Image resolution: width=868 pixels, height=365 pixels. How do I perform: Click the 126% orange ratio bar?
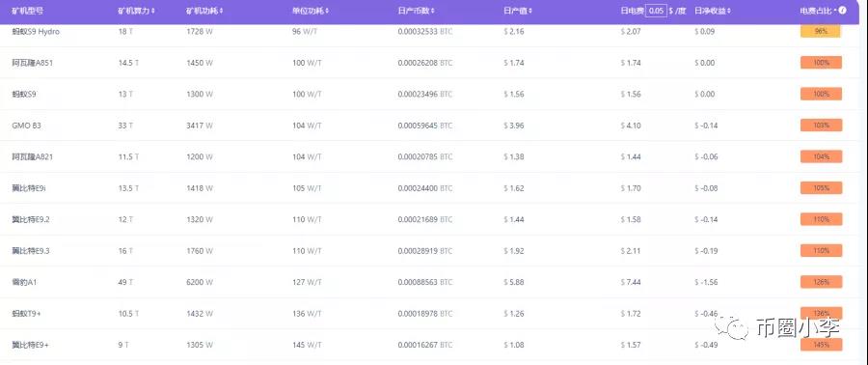821,283
